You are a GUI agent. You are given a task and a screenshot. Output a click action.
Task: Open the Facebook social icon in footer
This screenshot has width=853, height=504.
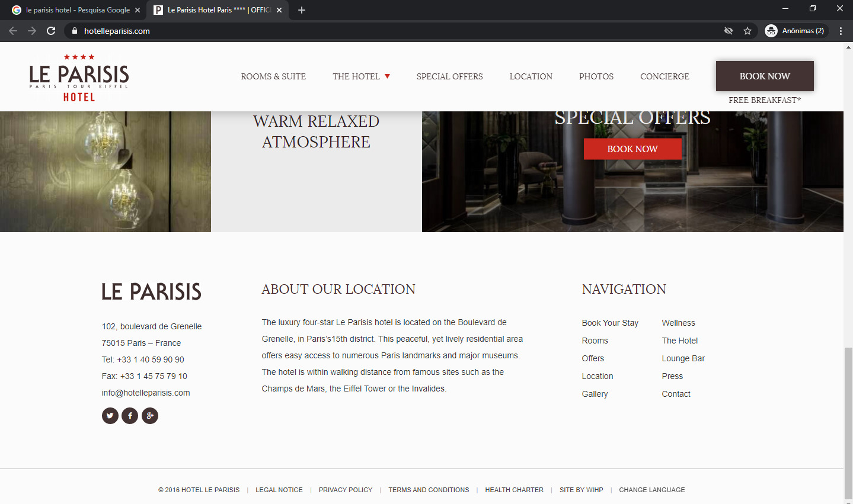click(x=130, y=416)
